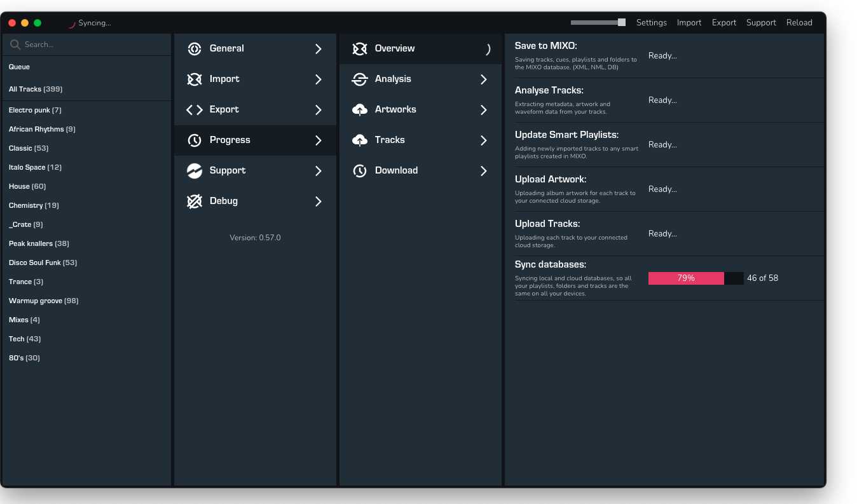This screenshot has width=857, height=504.
Task: Expand the Tracks submenu chevron
Action: point(484,140)
